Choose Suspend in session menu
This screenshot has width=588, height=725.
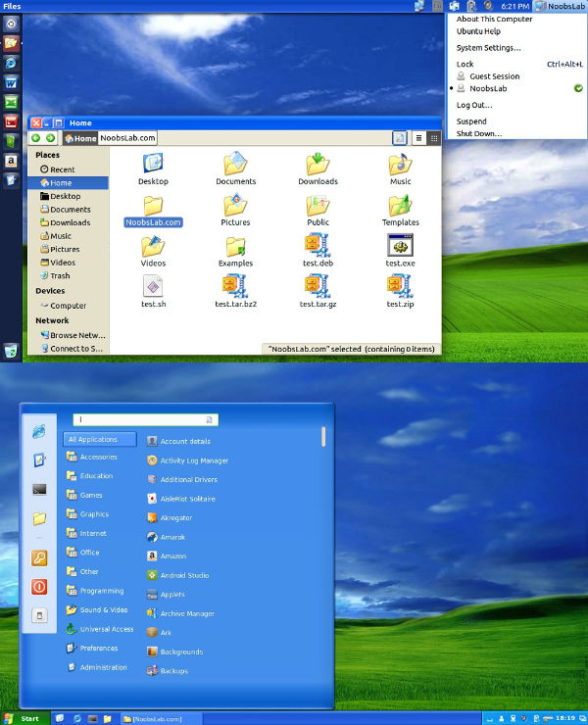471,121
